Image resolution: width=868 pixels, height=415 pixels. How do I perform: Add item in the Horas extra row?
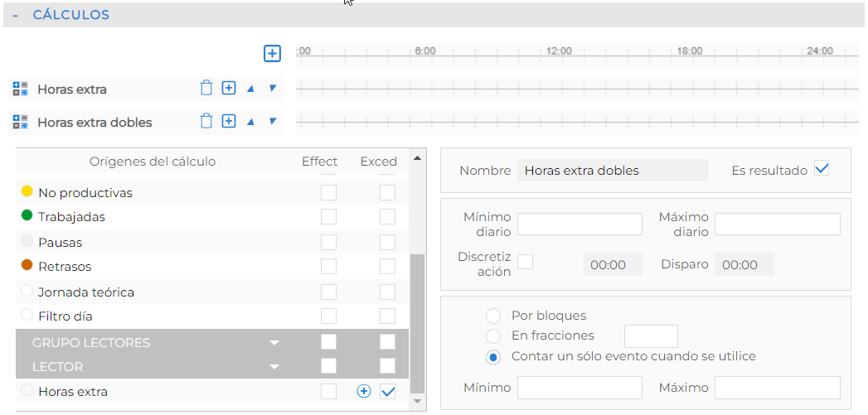tap(229, 88)
